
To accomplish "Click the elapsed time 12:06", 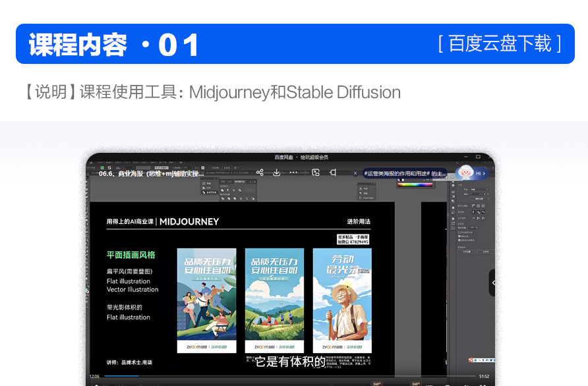I will pyautogui.click(x=94, y=376).
